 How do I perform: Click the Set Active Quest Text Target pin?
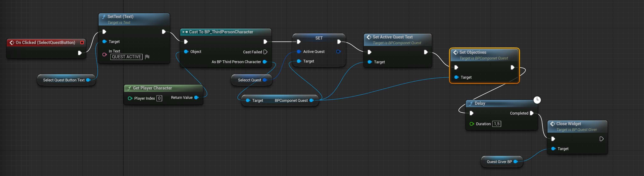point(370,62)
